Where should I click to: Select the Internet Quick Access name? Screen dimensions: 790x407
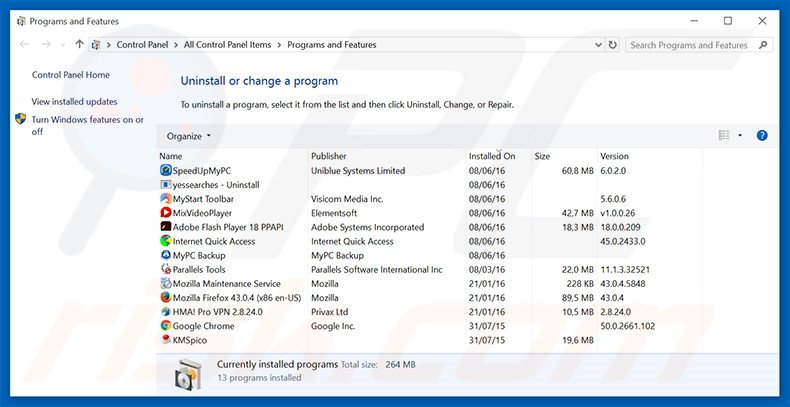pos(214,241)
